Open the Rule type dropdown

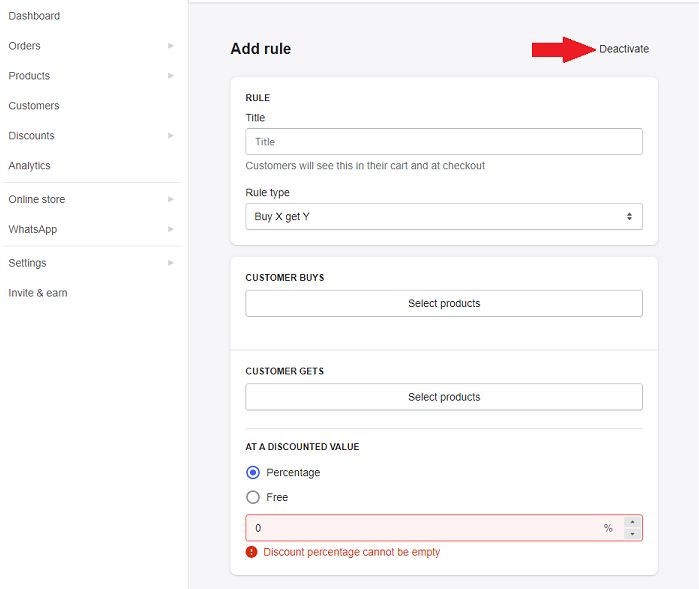pyautogui.click(x=444, y=217)
